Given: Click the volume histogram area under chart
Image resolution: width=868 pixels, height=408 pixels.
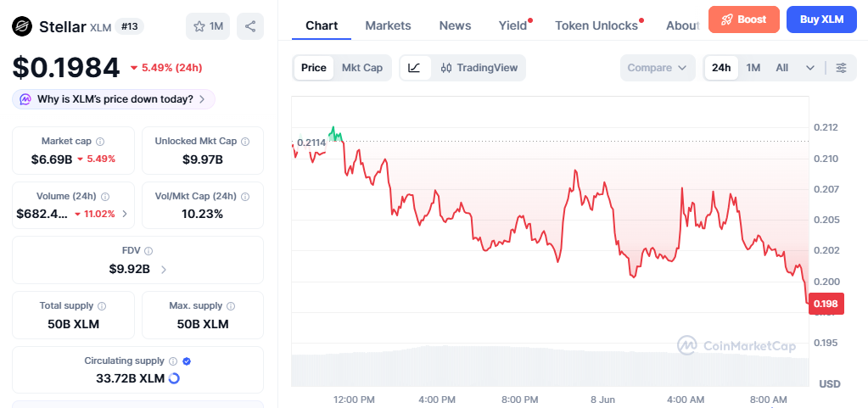Looking at the screenshot, I should coord(550,366).
